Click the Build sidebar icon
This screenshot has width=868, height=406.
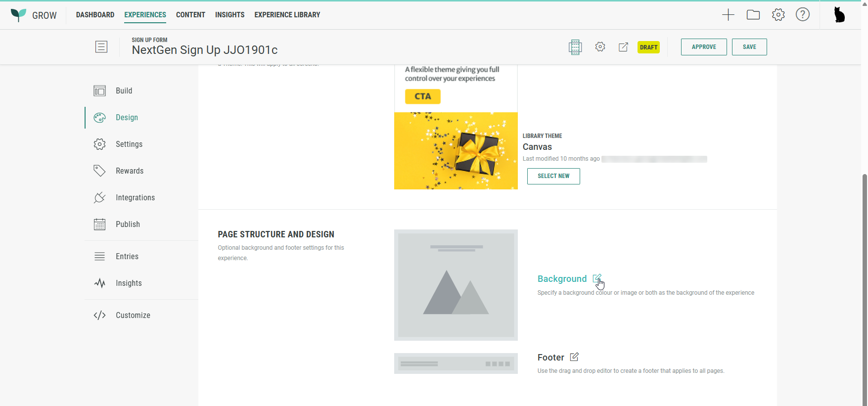pos(99,91)
